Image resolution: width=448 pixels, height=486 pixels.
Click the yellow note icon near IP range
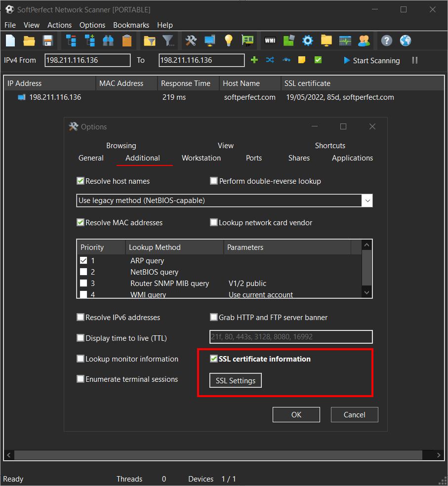point(302,60)
